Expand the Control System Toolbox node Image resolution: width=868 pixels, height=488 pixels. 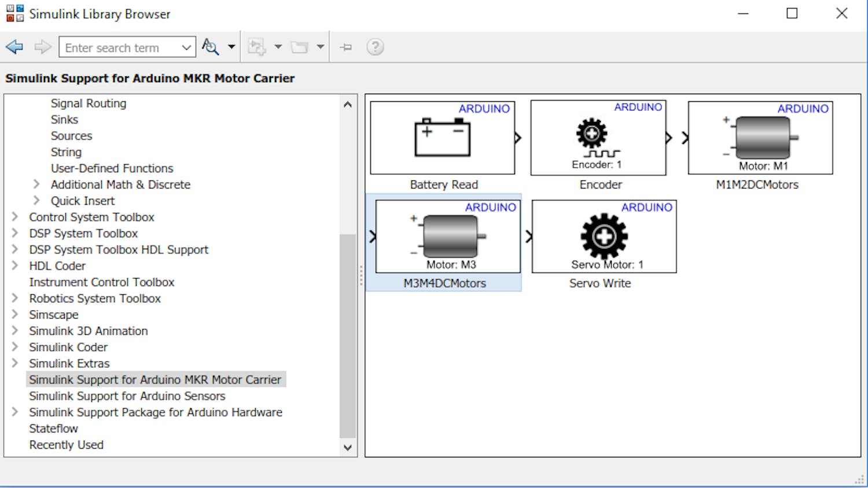point(15,217)
